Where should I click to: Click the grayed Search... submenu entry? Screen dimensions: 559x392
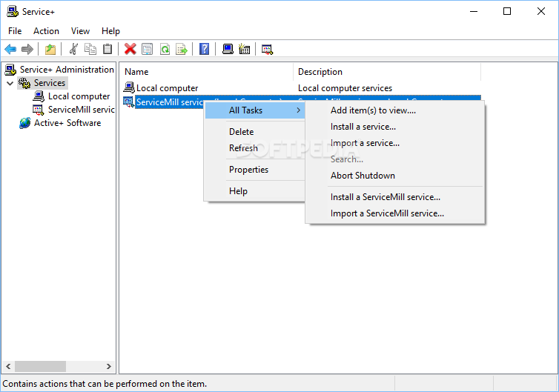pos(395,159)
